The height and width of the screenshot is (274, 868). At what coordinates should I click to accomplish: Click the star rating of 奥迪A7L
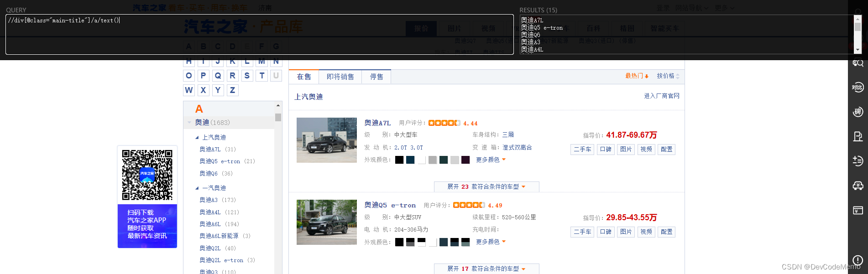tap(444, 123)
